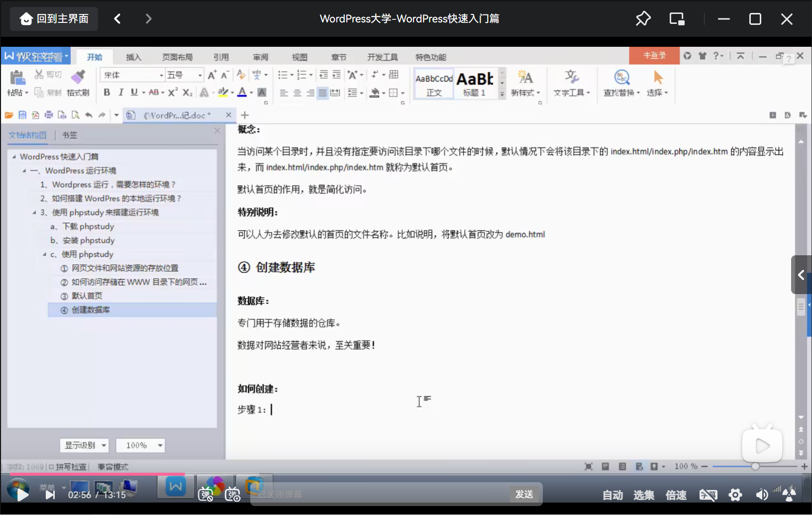Switch to the 书签 pane tab
Screen dimensions: 812x515
[x=70, y=135]
